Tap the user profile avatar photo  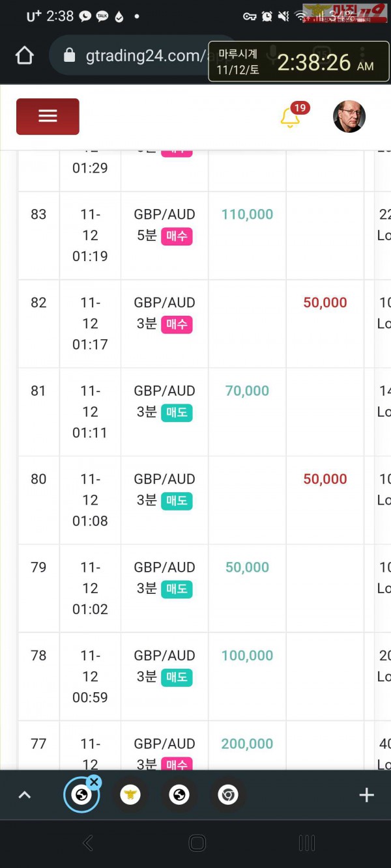(x=349, y=117)
